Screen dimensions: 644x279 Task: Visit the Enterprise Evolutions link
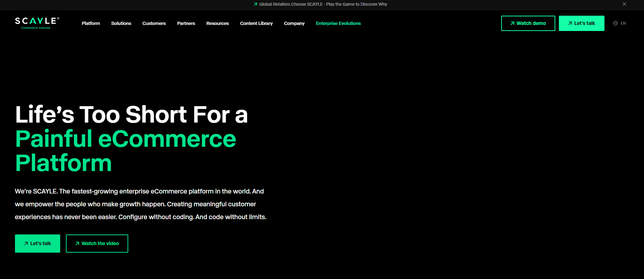[x=338, y=23]
